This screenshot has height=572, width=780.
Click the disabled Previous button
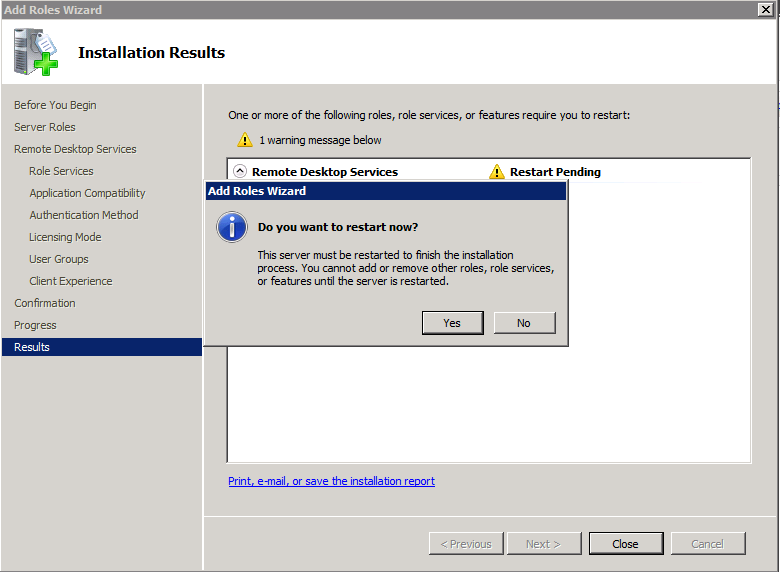click(466, 544)
